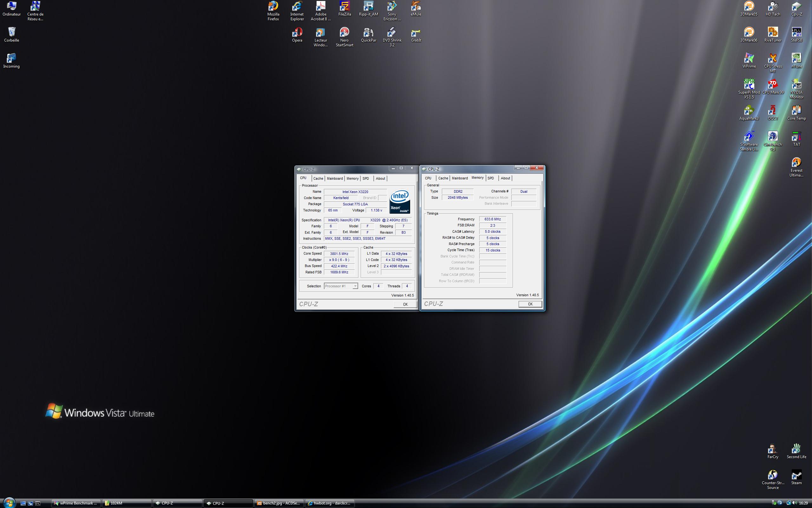Screen dimensions: 812x508
Task: Click OK in the right CPU-Z Memory window
Action: pos(530,304)
